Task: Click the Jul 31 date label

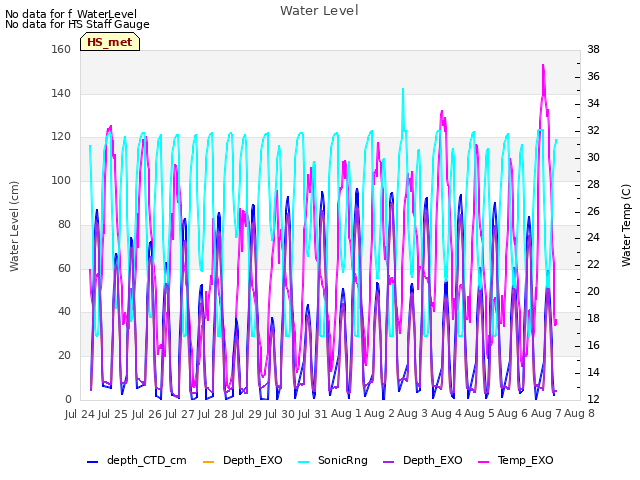Action: [313, 414]
